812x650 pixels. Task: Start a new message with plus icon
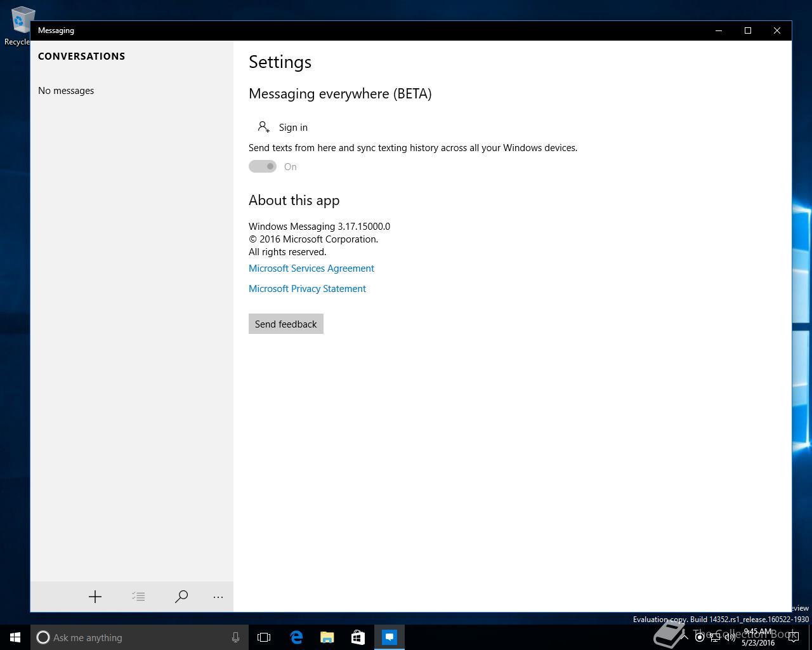95,597
